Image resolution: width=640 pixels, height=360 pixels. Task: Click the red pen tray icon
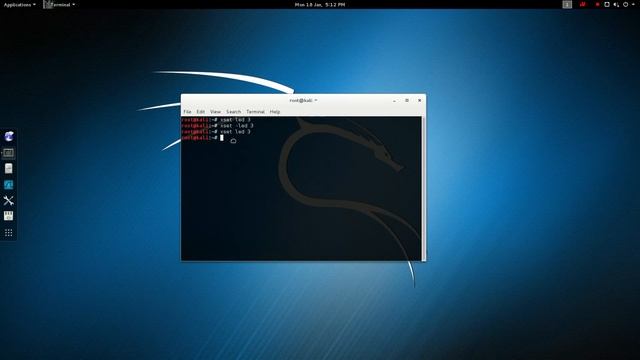(582, 4)
